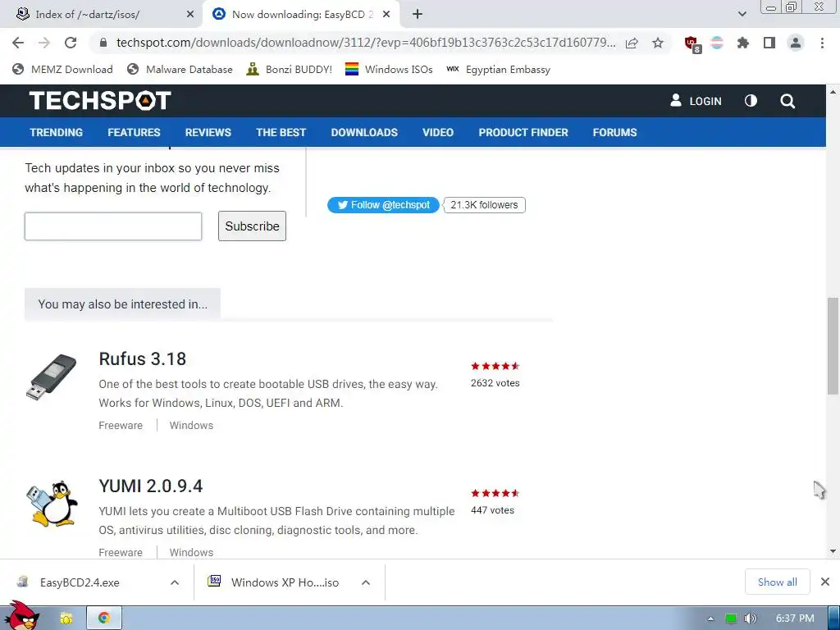Screen dimensions: 840x630
Task: Open the FEATURES menu
Action: click(134, 132)
